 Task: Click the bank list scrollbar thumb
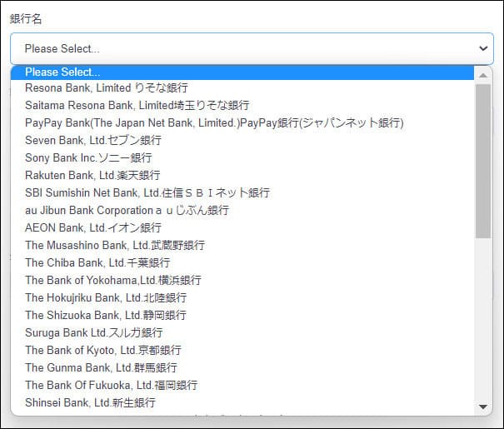[483, 158]
